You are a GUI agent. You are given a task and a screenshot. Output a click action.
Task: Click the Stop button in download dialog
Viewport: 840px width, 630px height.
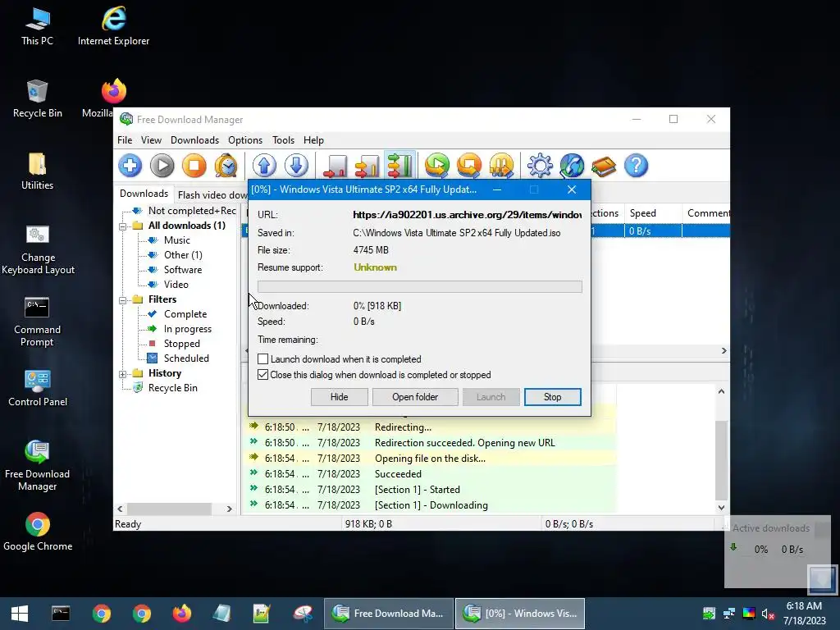[x=552, y=397]
